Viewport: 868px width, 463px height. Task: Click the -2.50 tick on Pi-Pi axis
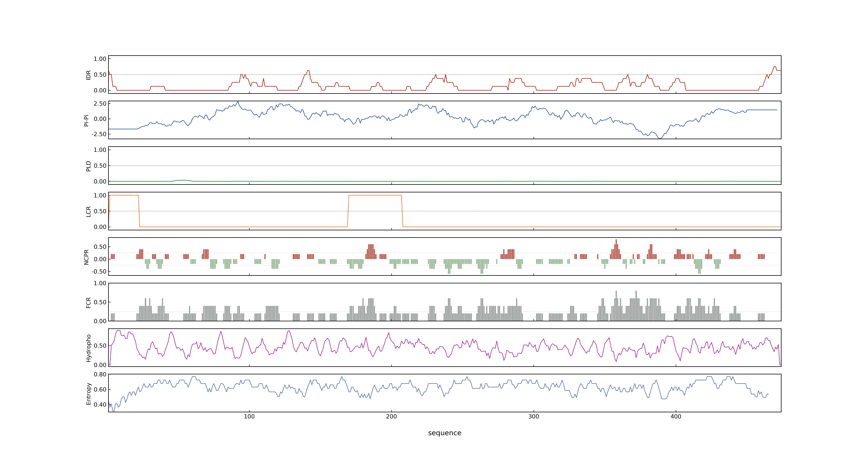[x=99, y=134]
